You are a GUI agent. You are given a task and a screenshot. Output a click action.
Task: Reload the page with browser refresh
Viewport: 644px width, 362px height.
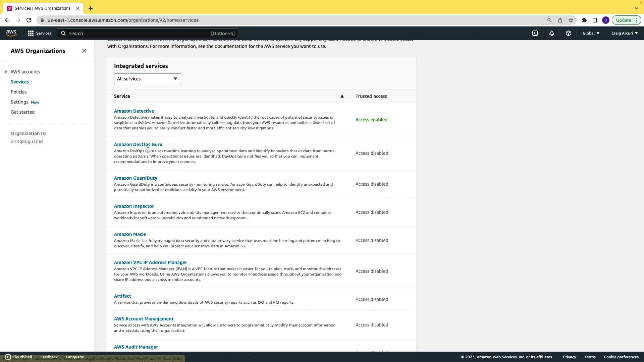[29, 20]
